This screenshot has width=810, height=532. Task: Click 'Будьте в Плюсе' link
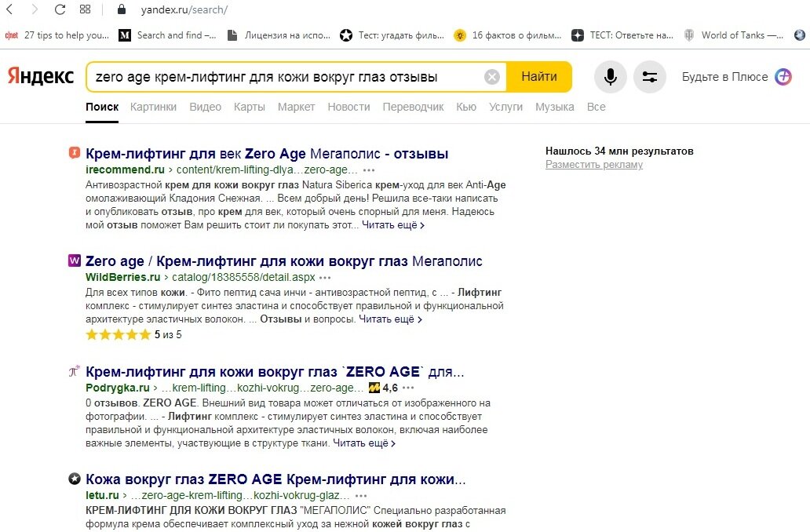coord(724,77)
